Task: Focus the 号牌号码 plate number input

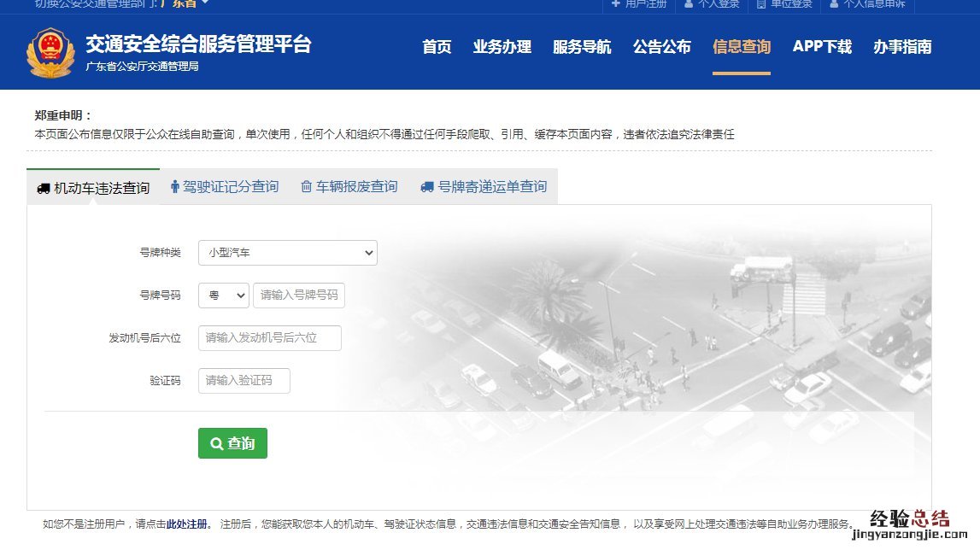Action: 299,295
